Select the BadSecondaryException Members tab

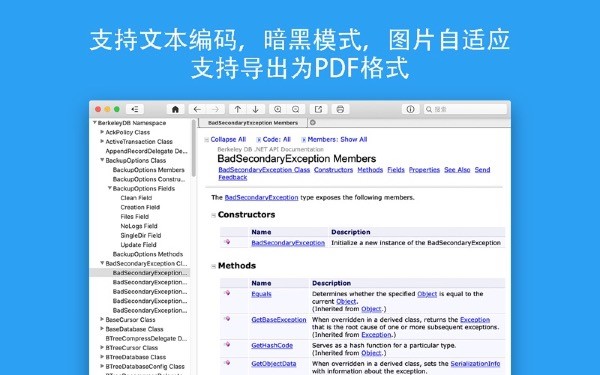[x=253, y=123]
